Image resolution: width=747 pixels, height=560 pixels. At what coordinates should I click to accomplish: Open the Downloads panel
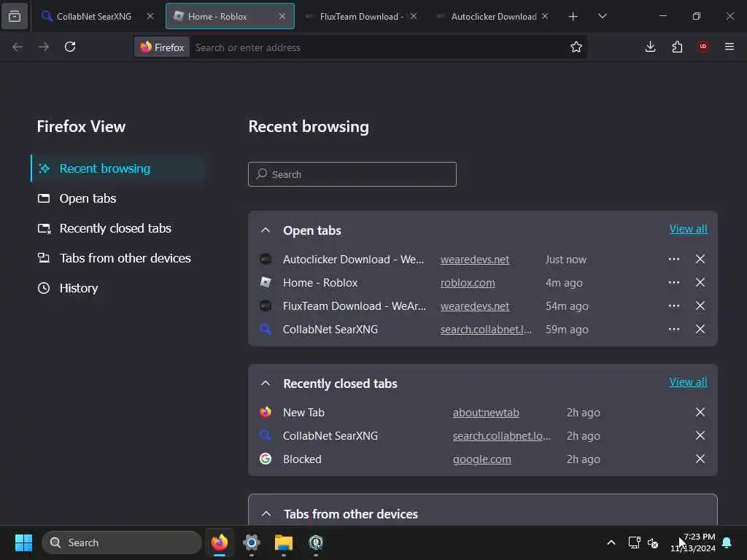click(x=650, y=47)
